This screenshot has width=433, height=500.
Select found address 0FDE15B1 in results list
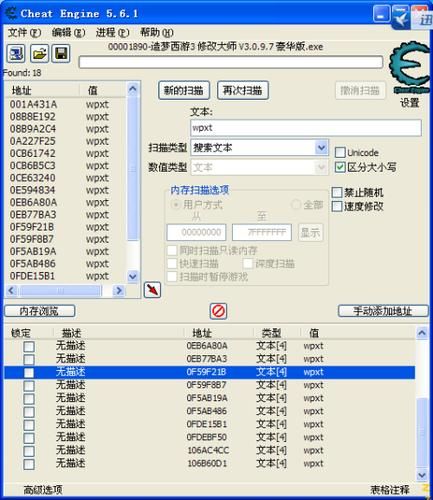click(x=32, y=276)
